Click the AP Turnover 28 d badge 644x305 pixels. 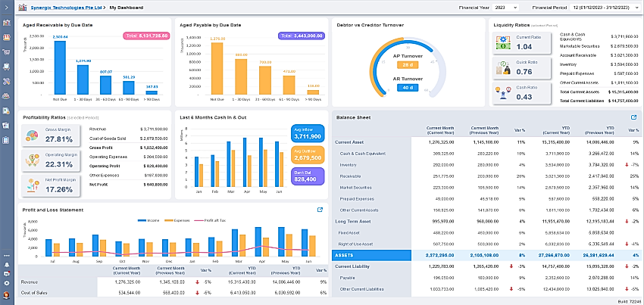coord(408,65)
